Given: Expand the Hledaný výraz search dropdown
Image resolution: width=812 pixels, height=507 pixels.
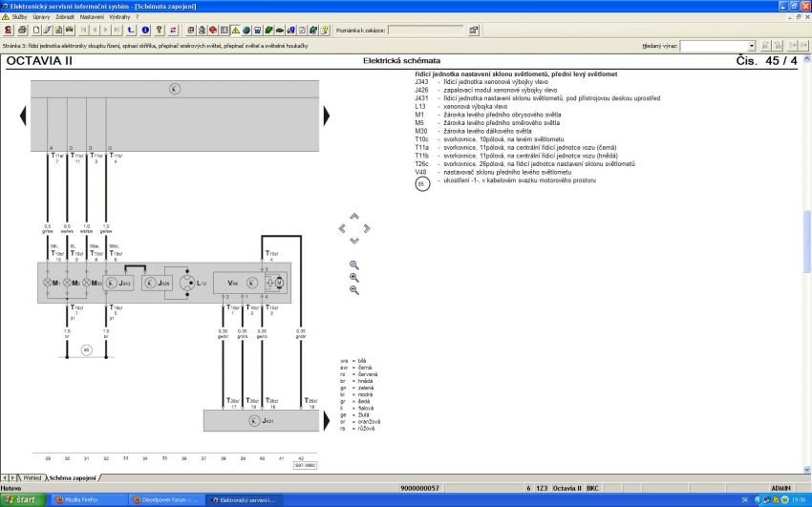Looking at the screenshot, I should tap(752, 46).
